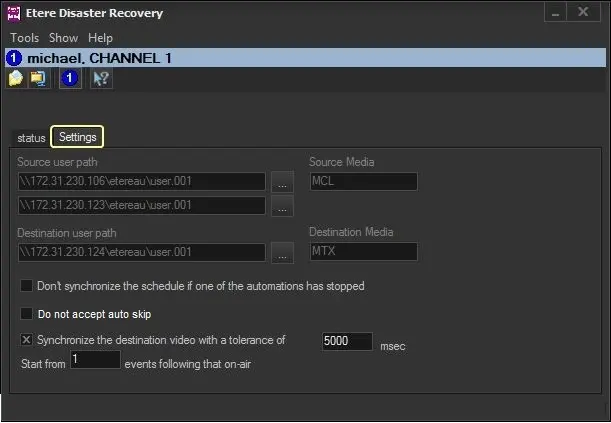
Task: Click the second toolbar icon showing stacked windows
Action: [38, 78]
